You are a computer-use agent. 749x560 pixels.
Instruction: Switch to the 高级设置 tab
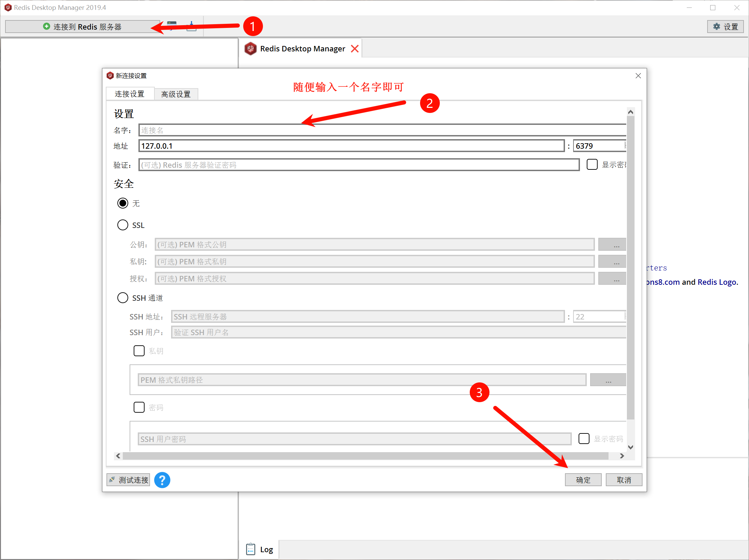point(176,94)
